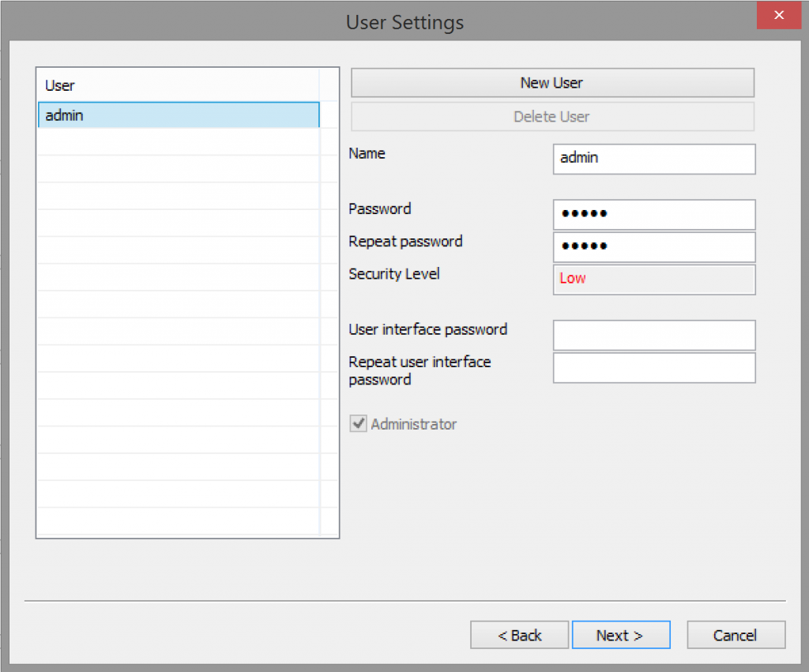Click the User Settings title bar
809x672 pixels.
click(404, 21)
